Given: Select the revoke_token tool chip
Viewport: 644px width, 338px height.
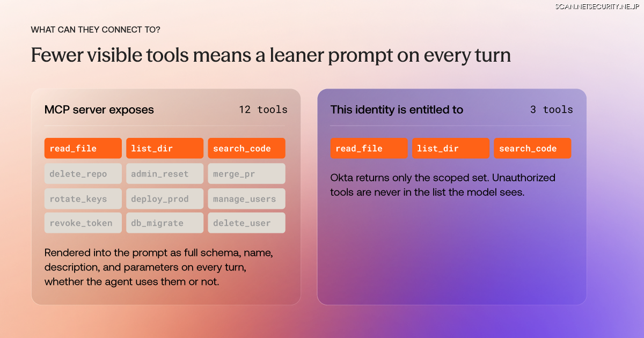Looking at the screenshot, I should click(83, 223).
